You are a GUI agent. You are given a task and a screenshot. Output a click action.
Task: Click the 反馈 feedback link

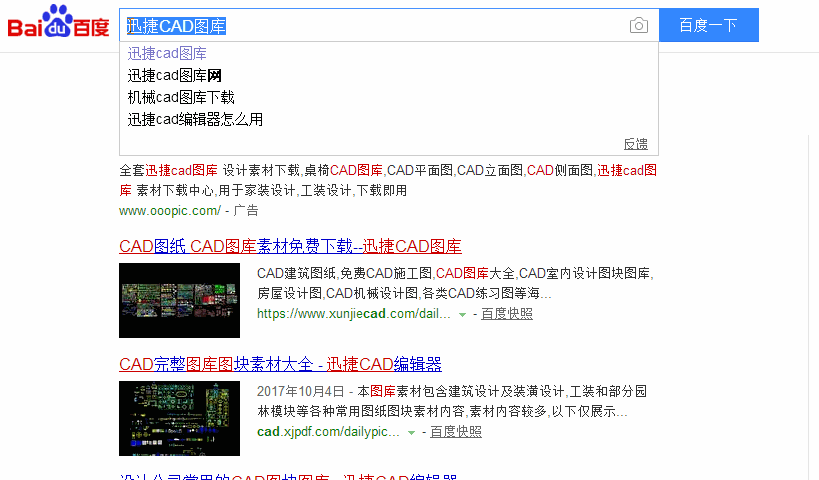tap(636, 144)
